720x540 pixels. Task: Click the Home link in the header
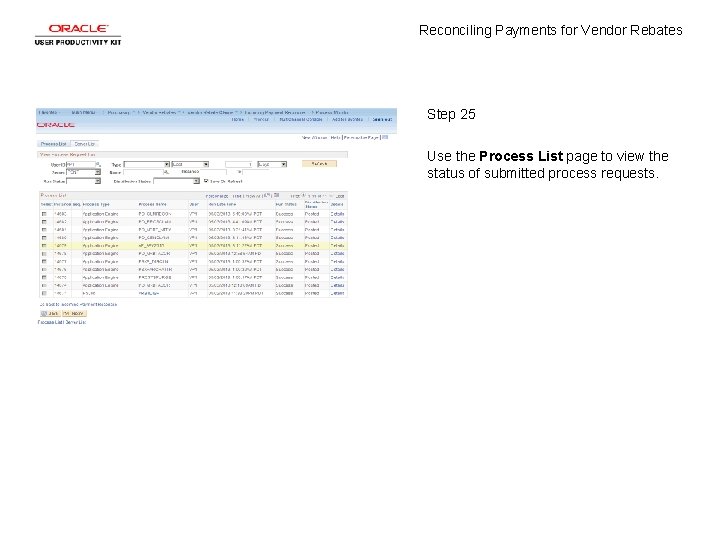237,119
